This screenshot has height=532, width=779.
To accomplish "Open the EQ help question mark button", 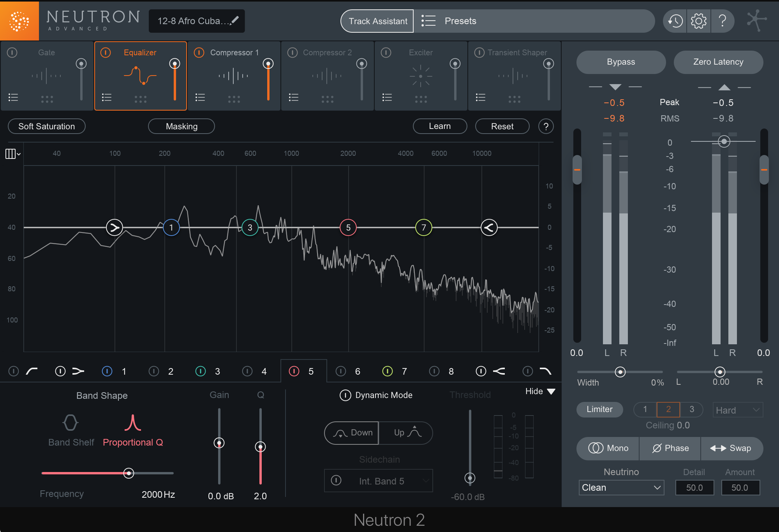I will [x=546, y=126].
